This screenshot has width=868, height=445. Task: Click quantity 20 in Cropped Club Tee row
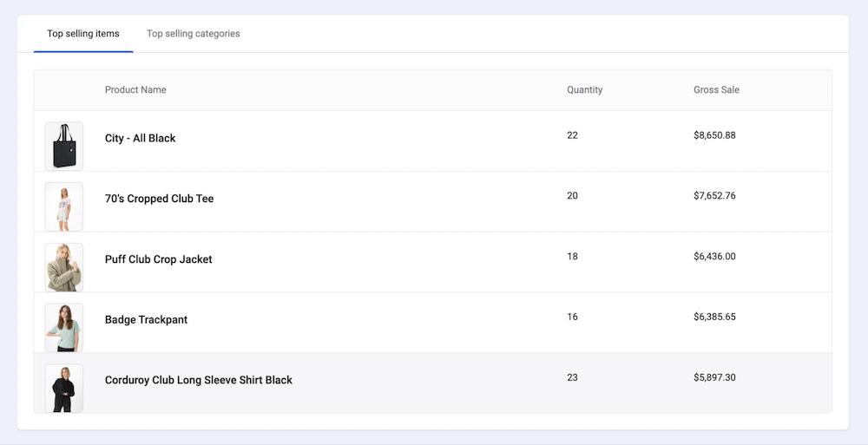tap(572, 196)
